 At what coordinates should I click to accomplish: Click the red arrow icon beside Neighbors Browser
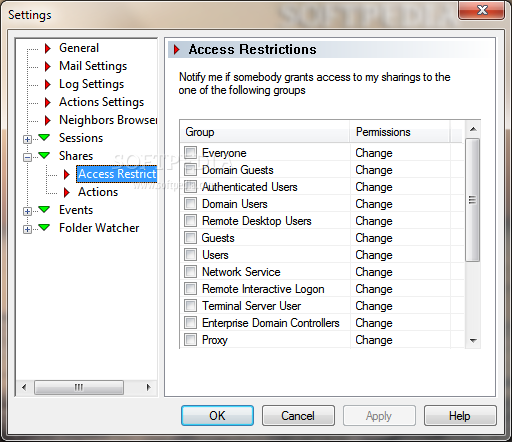click(x=48, y=120)
